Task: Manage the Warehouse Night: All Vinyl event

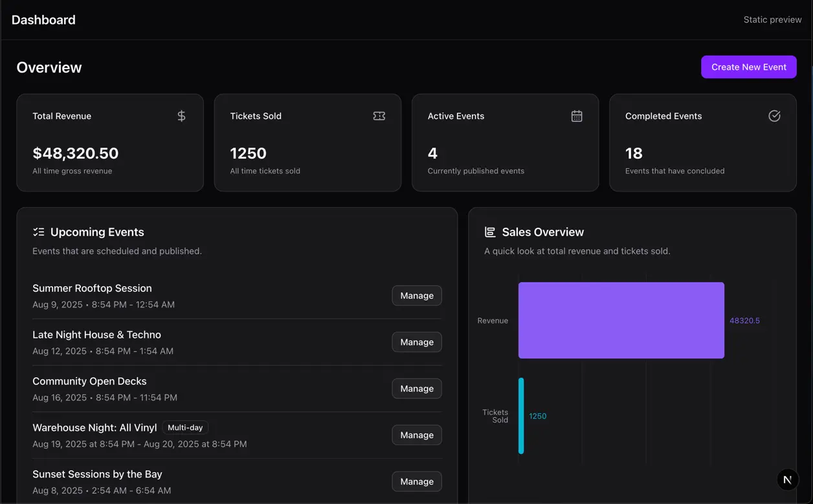Action: [x=416, y=435]
